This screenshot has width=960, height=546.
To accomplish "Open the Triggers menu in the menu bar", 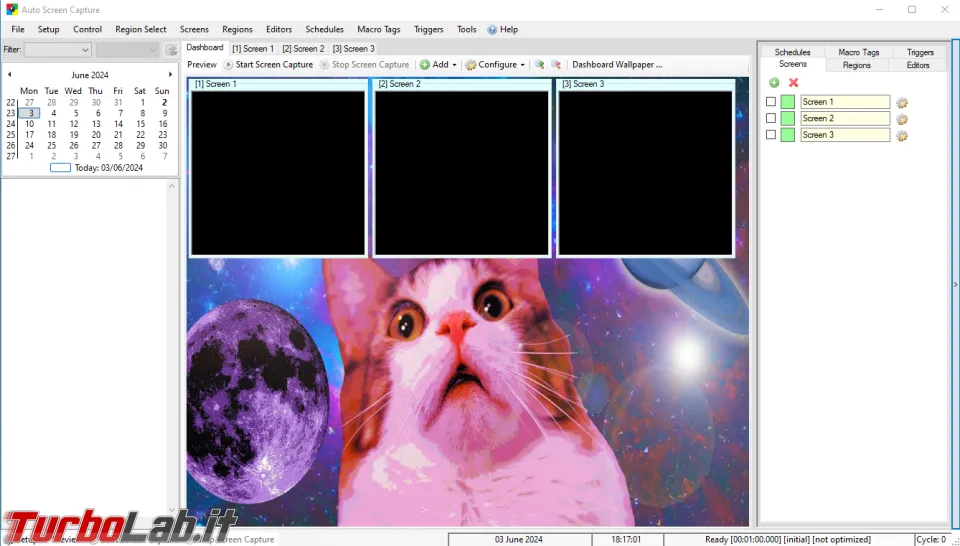I will point(429,29).
